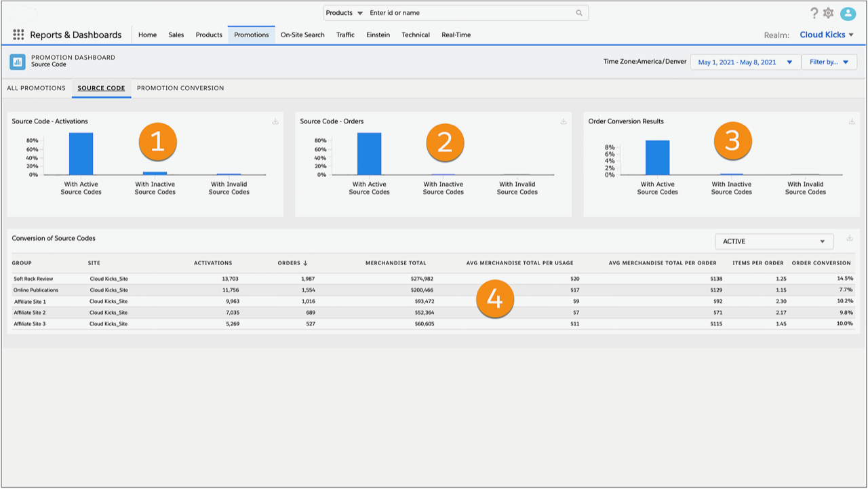Download the Source Code - Activations chart

275,121
